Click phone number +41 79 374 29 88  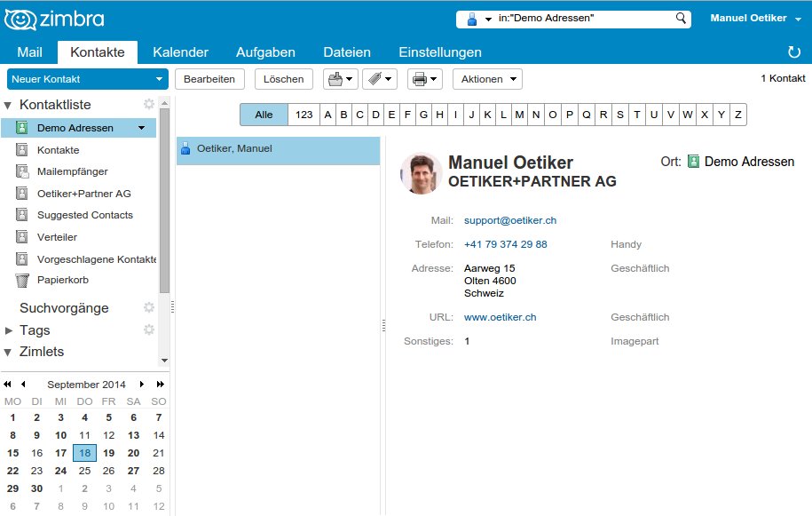(506, 244)
